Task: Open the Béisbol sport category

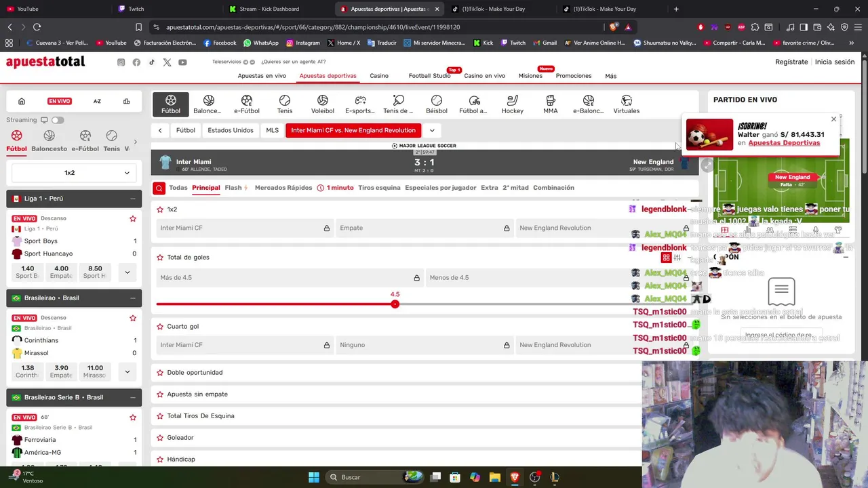Action: pyautogui.click(x=436, y=104)
